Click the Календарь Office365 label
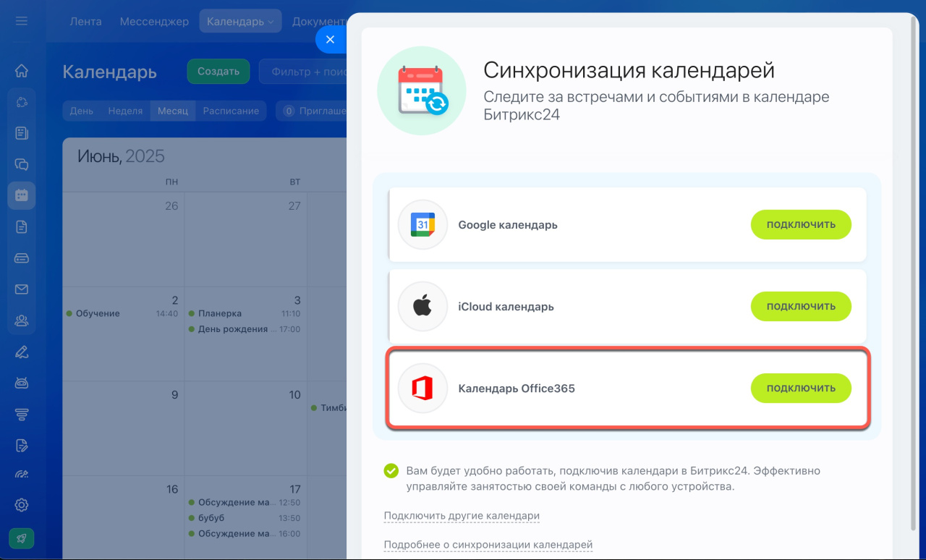The height and width of the screenshot is (560, 926). [517, 389]
